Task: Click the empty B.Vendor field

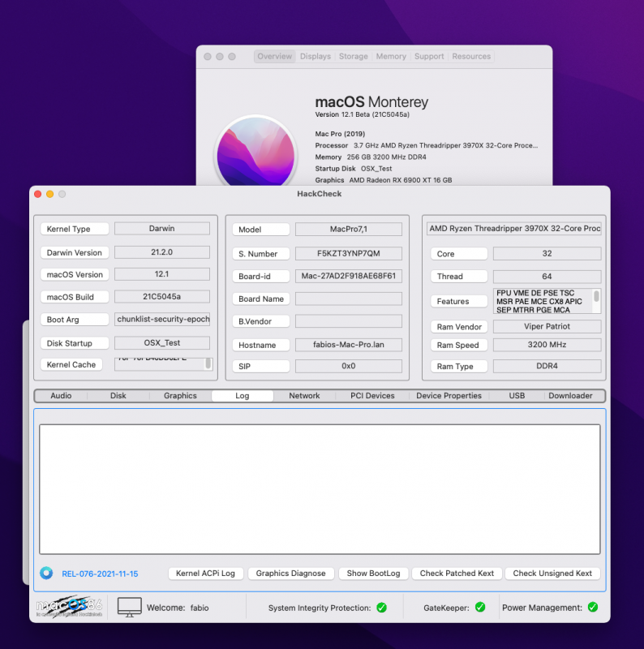Action: 349,321
